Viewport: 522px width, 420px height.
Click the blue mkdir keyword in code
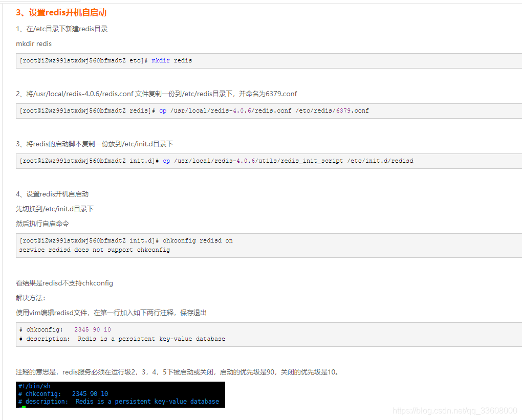[x=161, y=60]
